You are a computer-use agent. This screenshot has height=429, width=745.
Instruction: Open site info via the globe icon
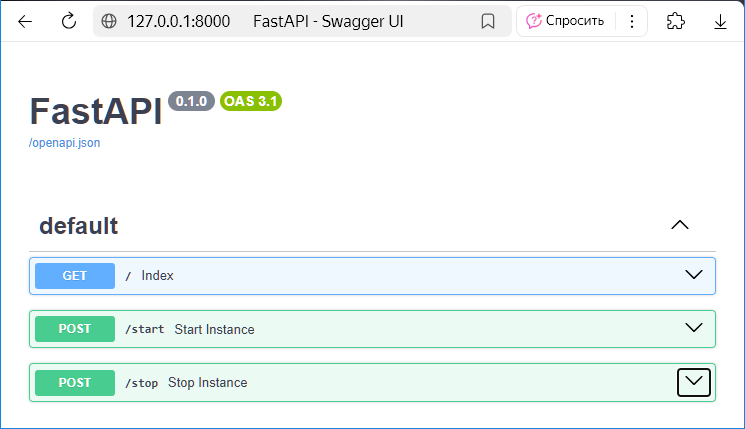[109, 21]
